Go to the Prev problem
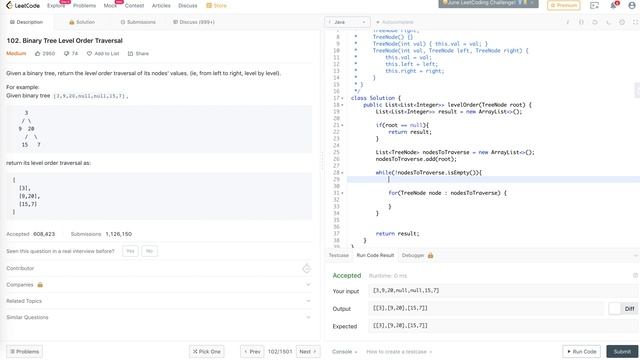Image resolution: width=640 pixels, height=360 pixels. click(x=252, y=351)
